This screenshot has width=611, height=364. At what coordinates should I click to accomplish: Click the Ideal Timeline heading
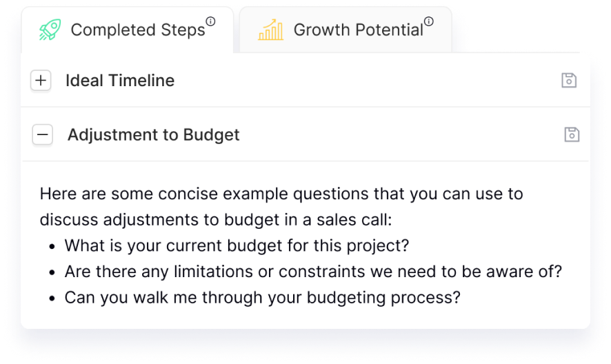click(120, 80)
